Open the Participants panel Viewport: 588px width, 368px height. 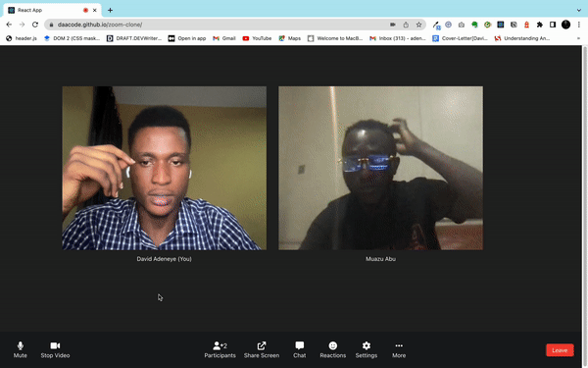220,349
